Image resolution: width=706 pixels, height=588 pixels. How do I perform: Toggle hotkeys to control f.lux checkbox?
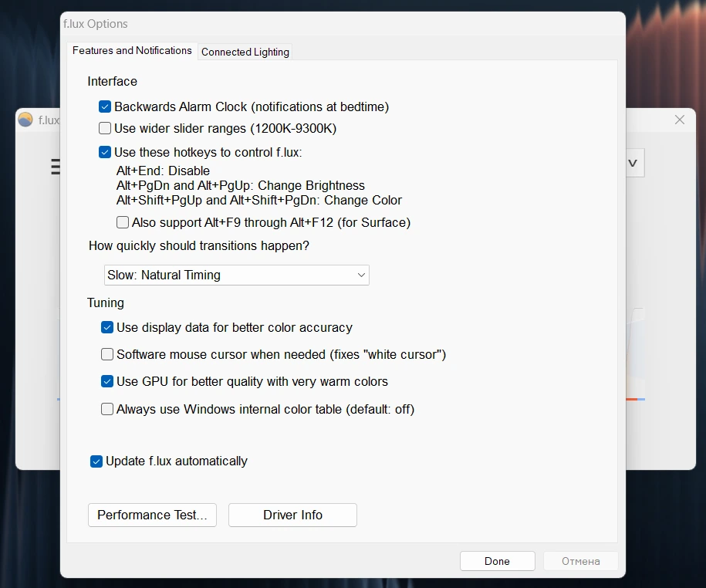pos(105,152)
